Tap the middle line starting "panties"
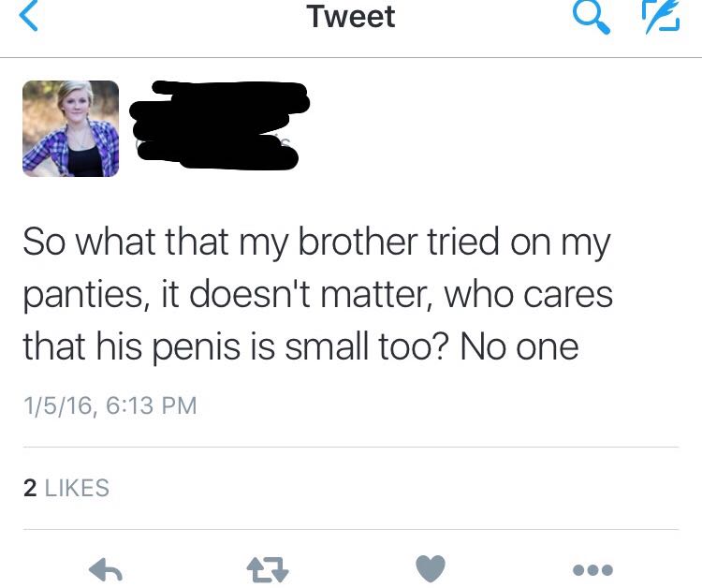This screenshot has height=588, width=702. click(x=318, y=295)
